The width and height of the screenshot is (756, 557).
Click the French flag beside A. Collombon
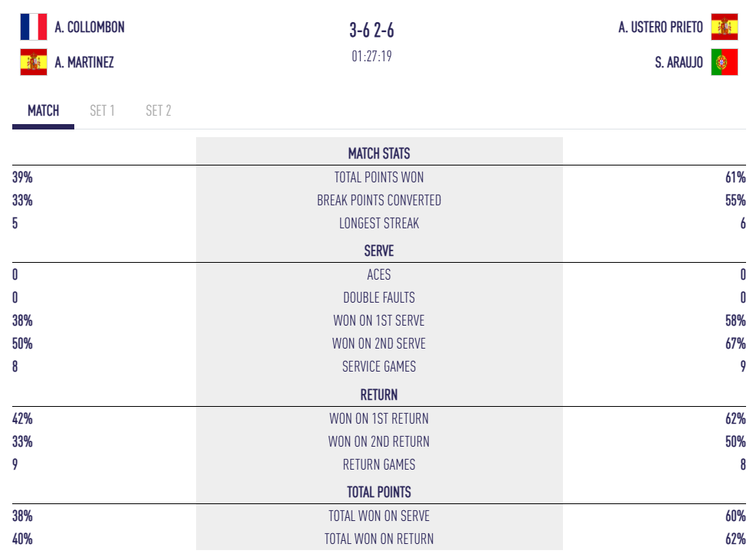point(34,27)
